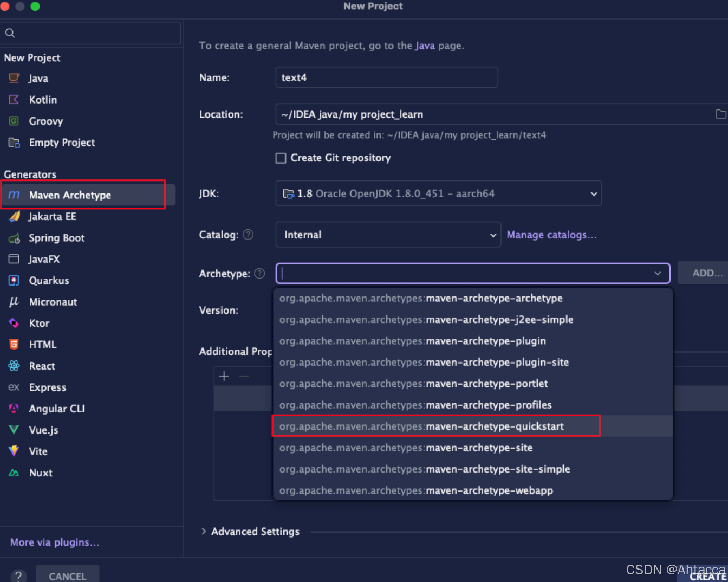This screenshot has width=728, height=582.
Task: Click the HTML5 icon
Action: pos(14,345)
